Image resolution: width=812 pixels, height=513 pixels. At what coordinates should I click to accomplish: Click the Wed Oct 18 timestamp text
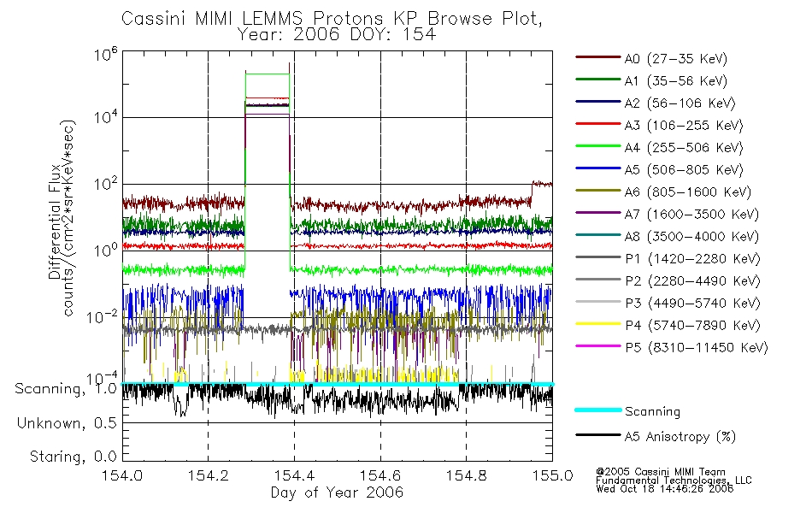point(664,488)
